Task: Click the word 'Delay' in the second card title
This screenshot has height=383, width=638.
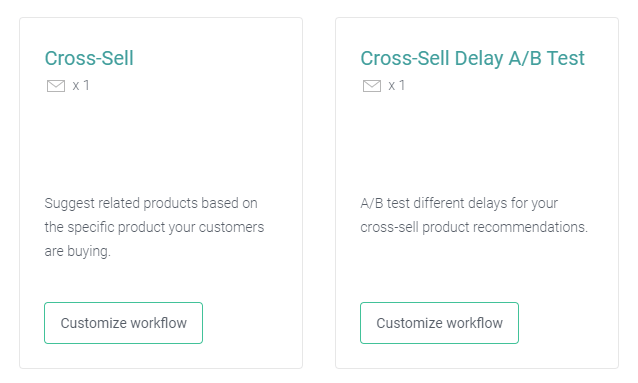Action: tap(478, 58)
